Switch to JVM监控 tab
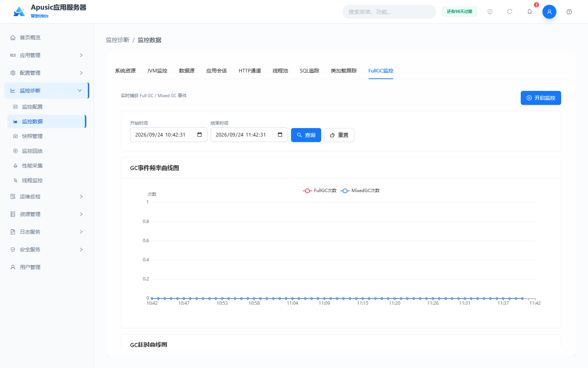 pyautogui.click(x=157, y=71)
